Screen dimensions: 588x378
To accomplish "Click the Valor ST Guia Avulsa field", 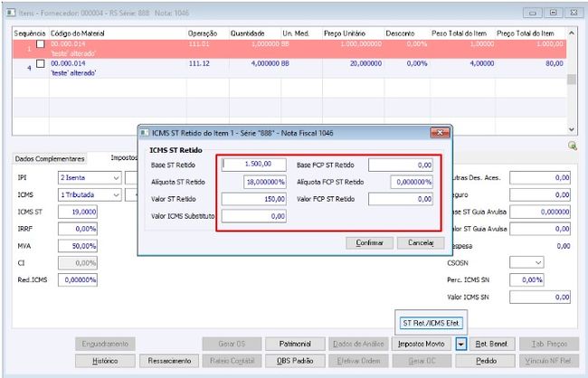I will pyautogui.click(x=540, y=229).
